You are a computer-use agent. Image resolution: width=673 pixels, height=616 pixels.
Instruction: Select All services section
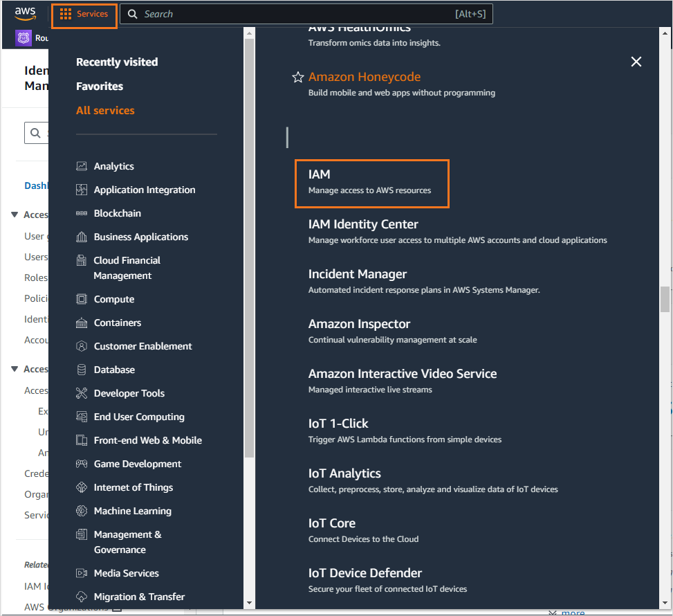coord(105,111)
